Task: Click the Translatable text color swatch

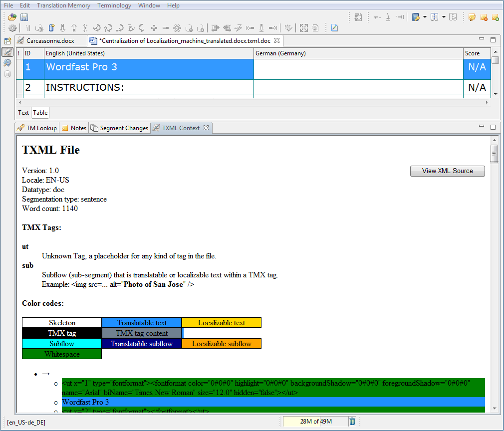Action: (x=142, y=323)
